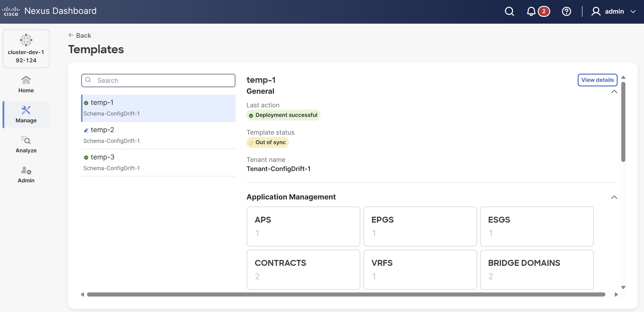Click the Out of sync status badge

tap(268, 142)
